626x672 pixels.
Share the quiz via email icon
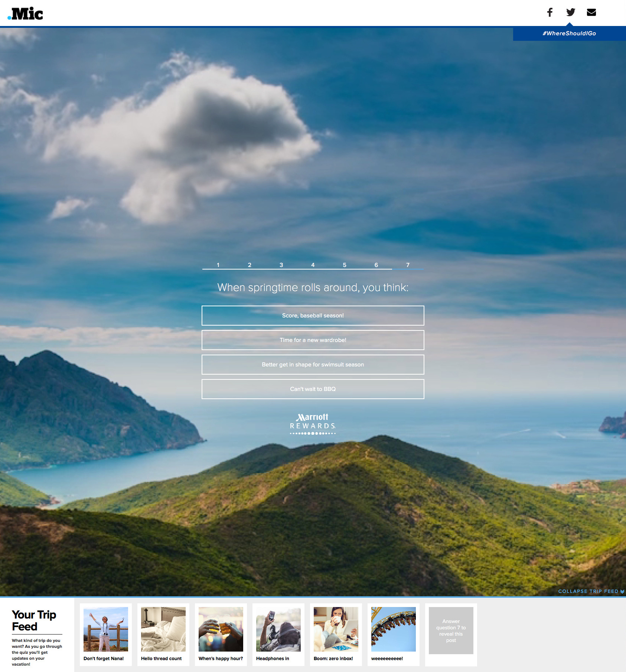pos(591,12)
